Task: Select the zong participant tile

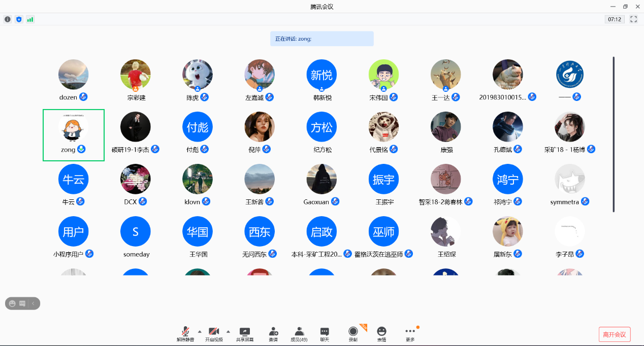Action: 74,135
